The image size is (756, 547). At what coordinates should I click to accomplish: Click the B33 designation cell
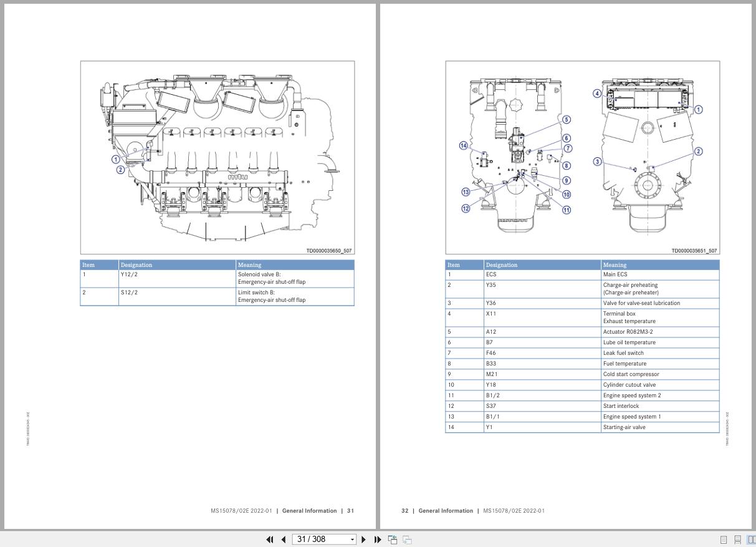[x=542, y=364]
